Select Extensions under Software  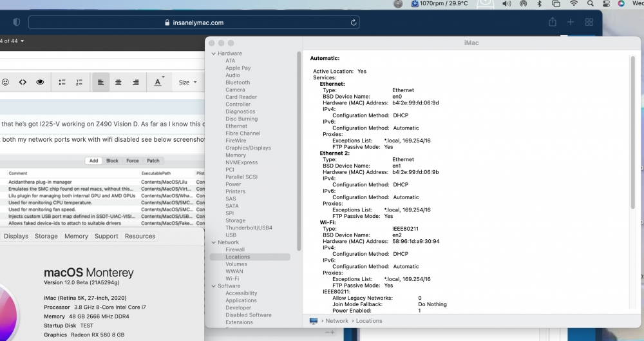click(x=239, y=322)
